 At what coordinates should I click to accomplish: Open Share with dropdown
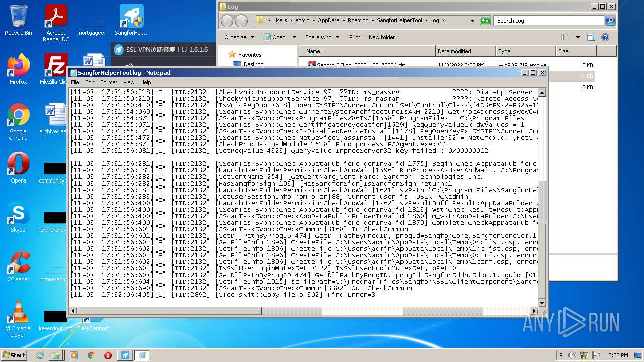pos(322,37)
